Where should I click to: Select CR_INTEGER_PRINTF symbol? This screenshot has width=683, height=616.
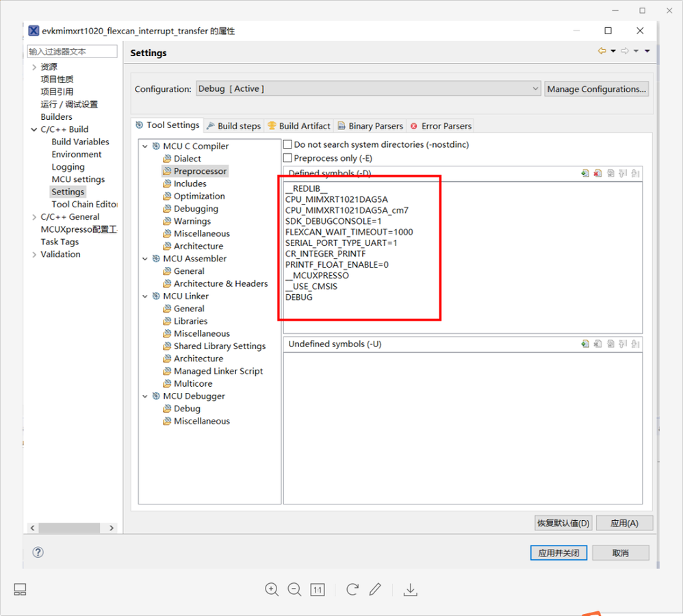pos(325,254)
